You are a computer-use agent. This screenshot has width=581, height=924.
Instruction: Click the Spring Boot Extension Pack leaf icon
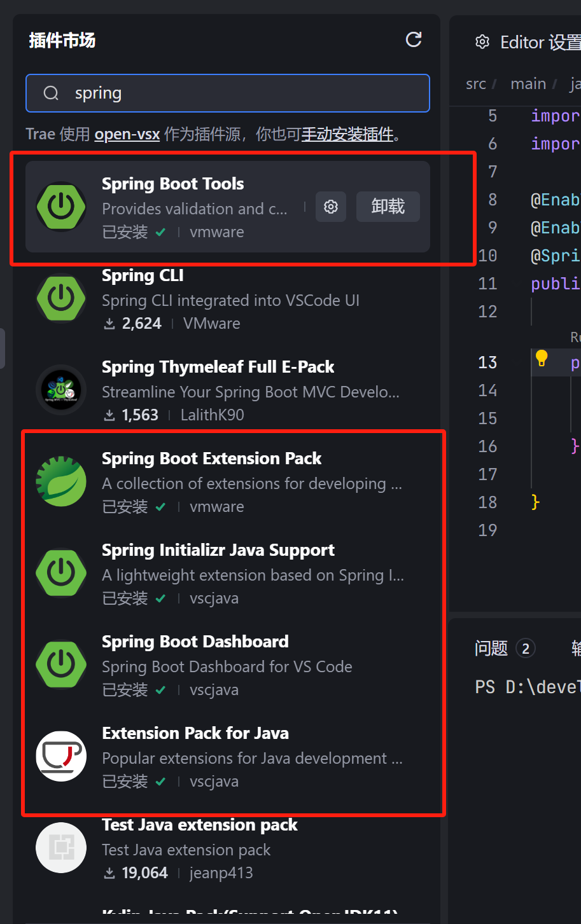point(61,481)
